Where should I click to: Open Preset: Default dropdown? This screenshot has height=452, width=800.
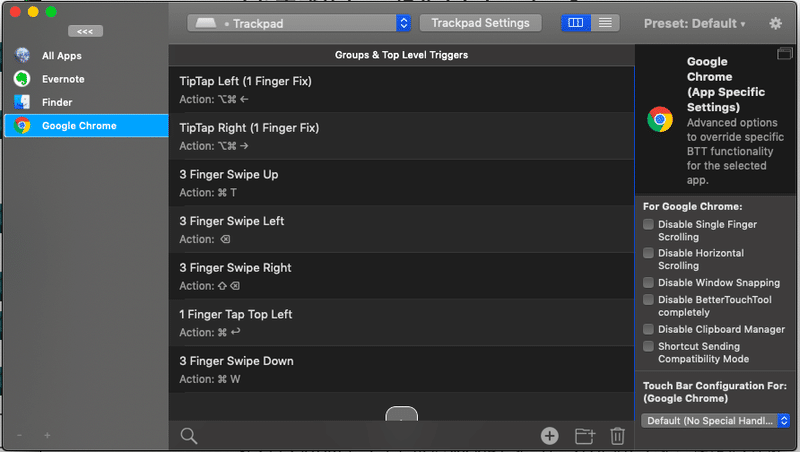point(694,23)
